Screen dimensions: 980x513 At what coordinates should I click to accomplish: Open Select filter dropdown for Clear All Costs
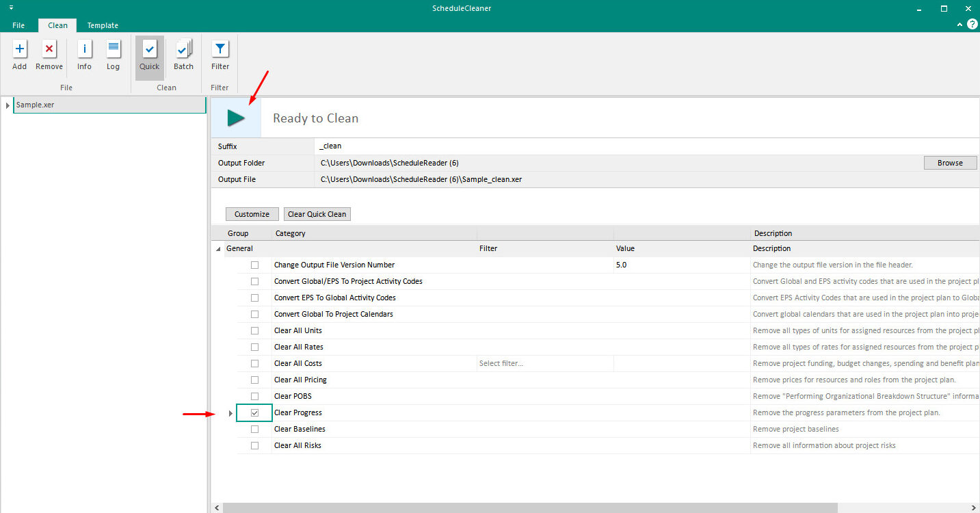point(545,363)
